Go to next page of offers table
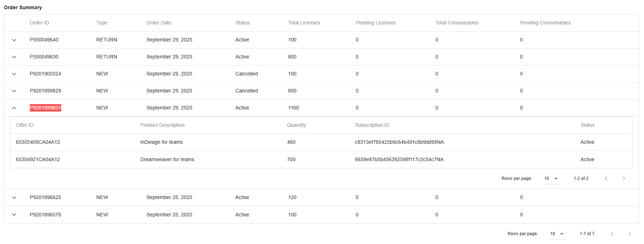This screenshot has height=244, width=644. pyautogui.click(x=623, y=178)
